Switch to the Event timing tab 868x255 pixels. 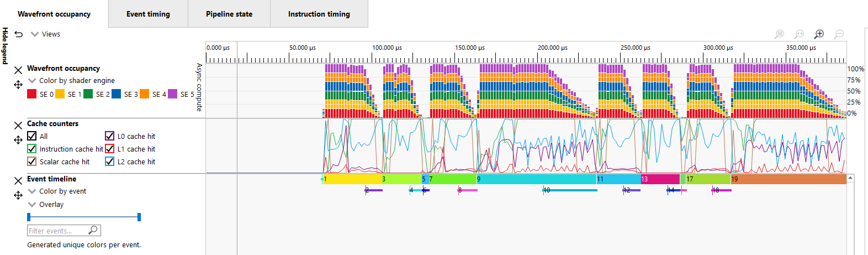148,14
